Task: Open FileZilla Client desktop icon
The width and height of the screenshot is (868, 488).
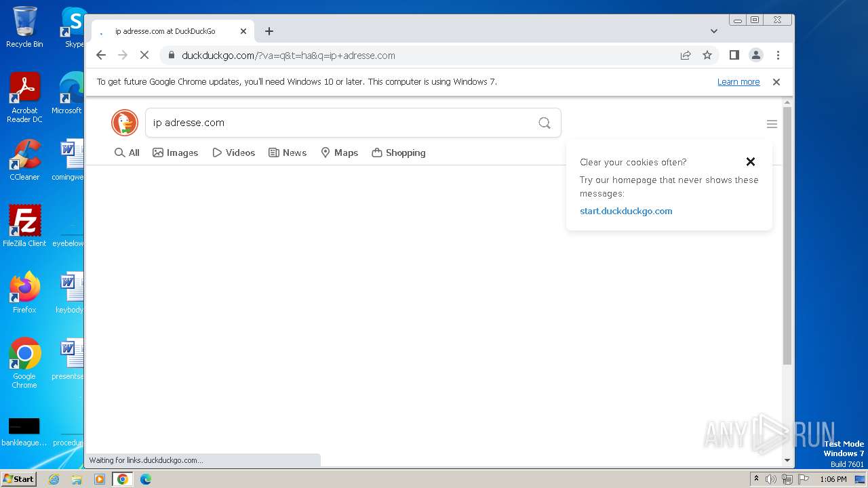Action: click(24, 226)
